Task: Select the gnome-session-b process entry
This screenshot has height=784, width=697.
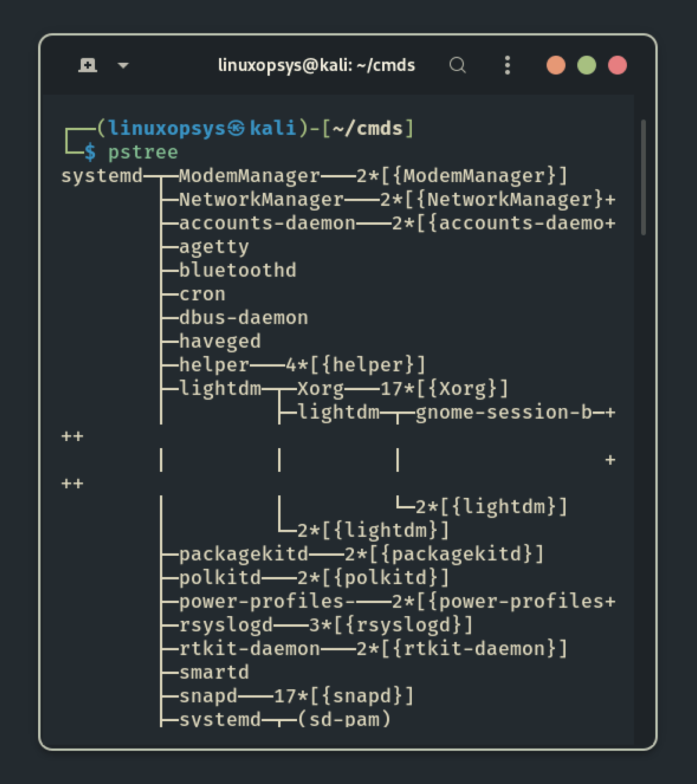Action: [504, 412]
